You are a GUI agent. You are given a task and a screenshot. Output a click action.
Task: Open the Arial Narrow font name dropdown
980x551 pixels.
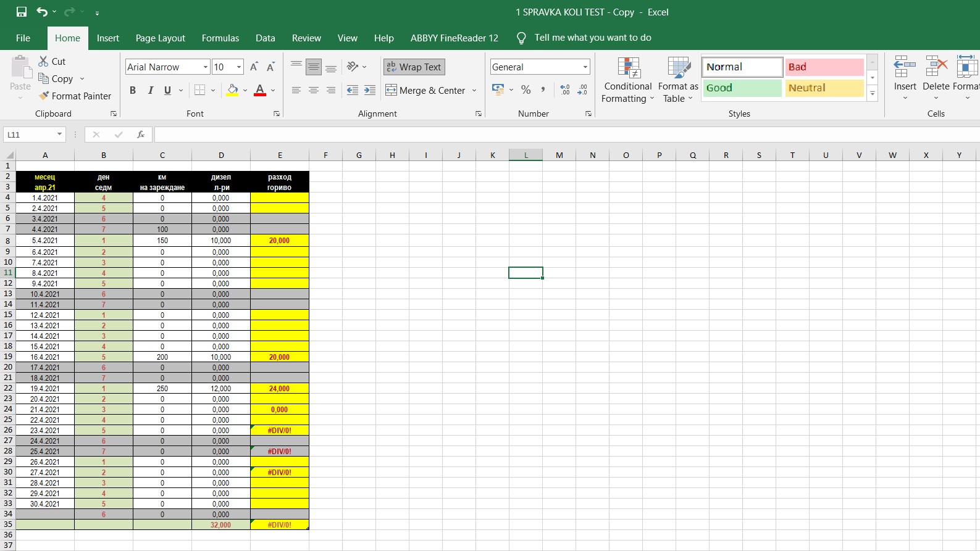(x=206, y=67)
